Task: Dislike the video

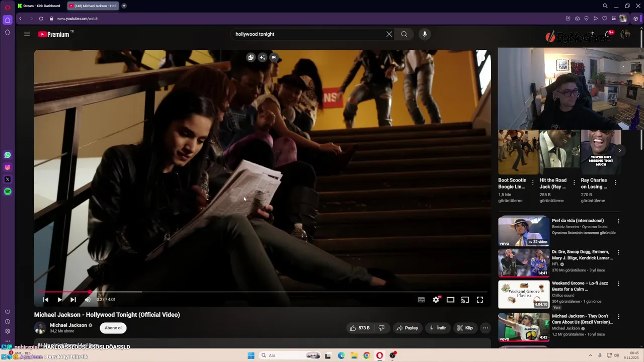Action: coord(381,328)
